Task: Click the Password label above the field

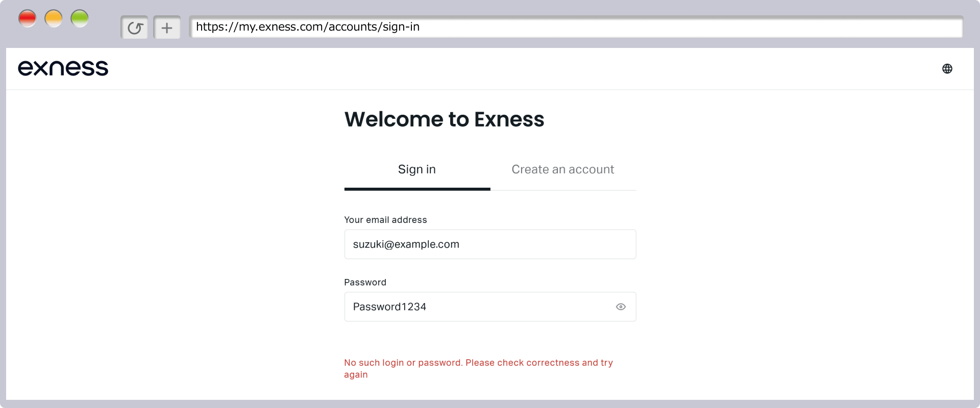Action: pos(365,282)
